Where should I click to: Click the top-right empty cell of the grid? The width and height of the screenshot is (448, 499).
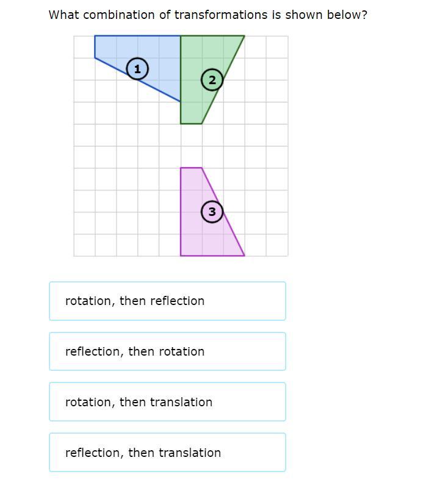(276, 47)
